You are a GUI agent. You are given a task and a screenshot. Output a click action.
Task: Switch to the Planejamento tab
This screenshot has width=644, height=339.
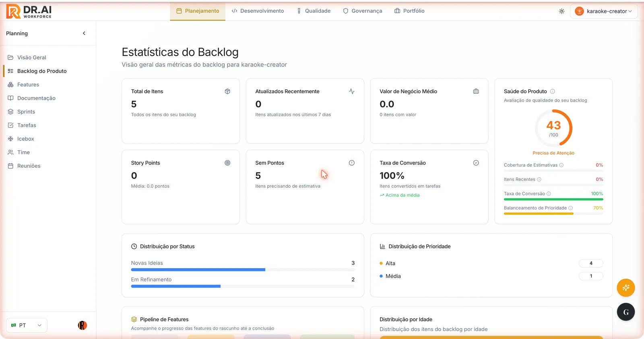(x=198, y=11)
